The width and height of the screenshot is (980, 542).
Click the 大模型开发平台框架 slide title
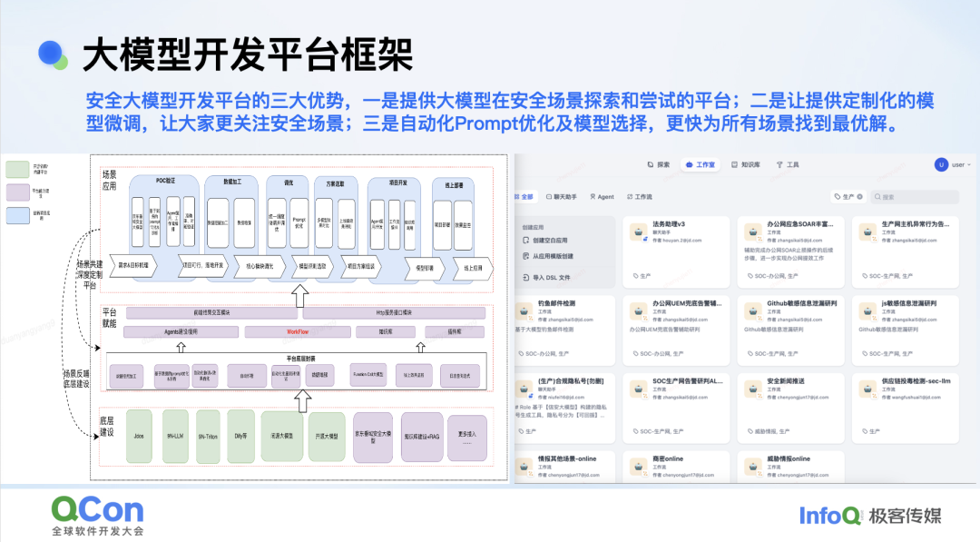tap(248, 55)
